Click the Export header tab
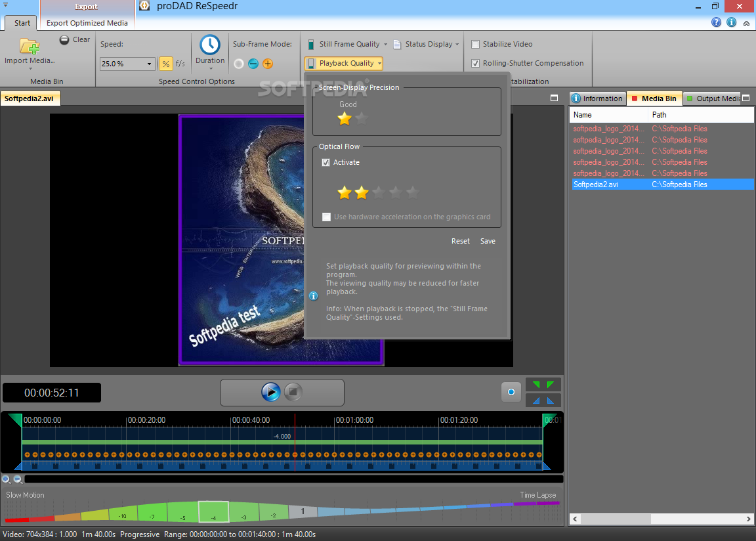The width and height of the screenshot is (756, 541). [87, 7]
